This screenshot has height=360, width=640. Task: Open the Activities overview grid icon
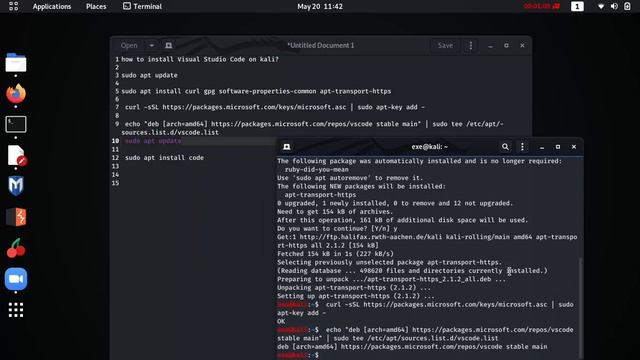[x=13, y=6]
